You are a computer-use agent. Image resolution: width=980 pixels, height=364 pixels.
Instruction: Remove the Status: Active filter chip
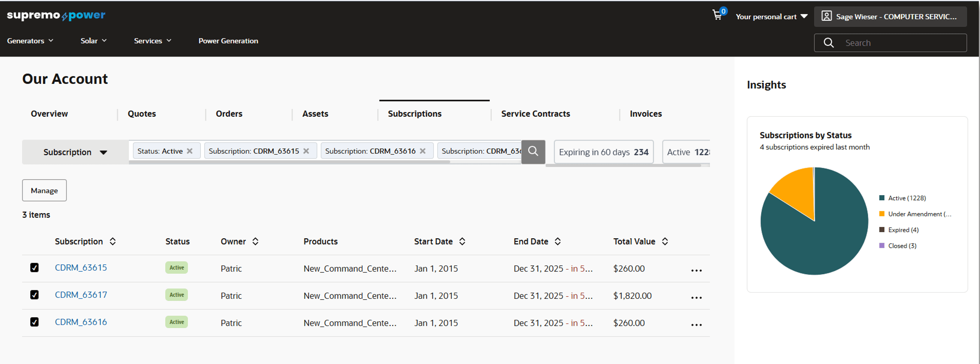coord(190,151)
